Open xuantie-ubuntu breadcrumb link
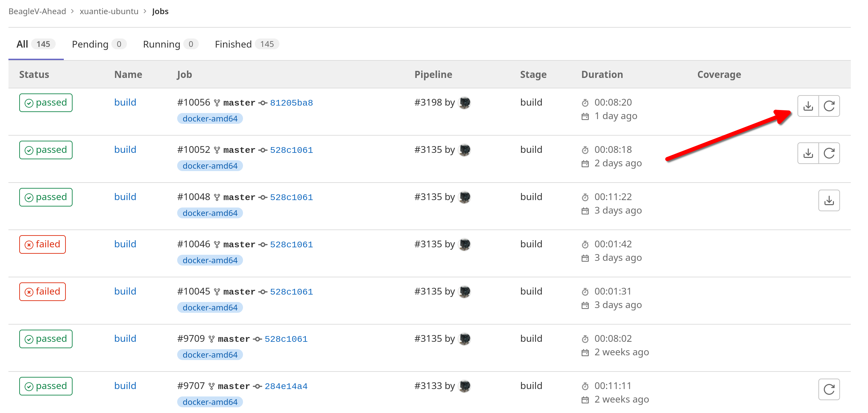The height and width of the screenshot is (413, 868). [109, 11]
